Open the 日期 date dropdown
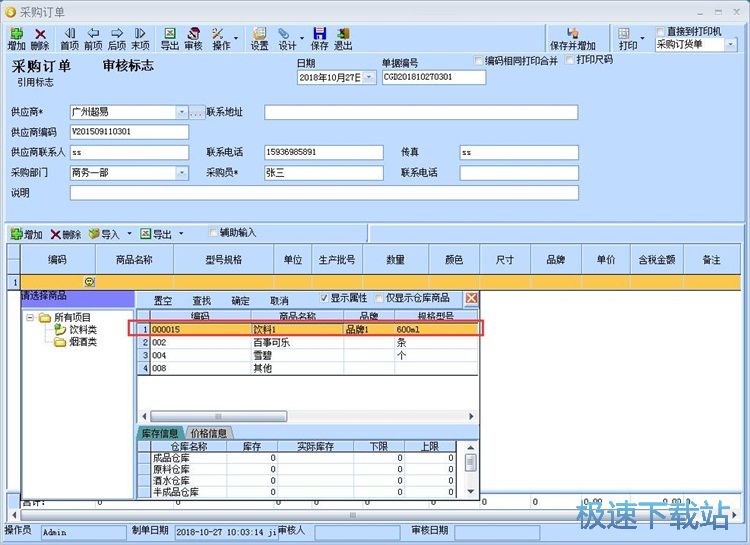This screenshot has width=750, height=545. (369, 78)
